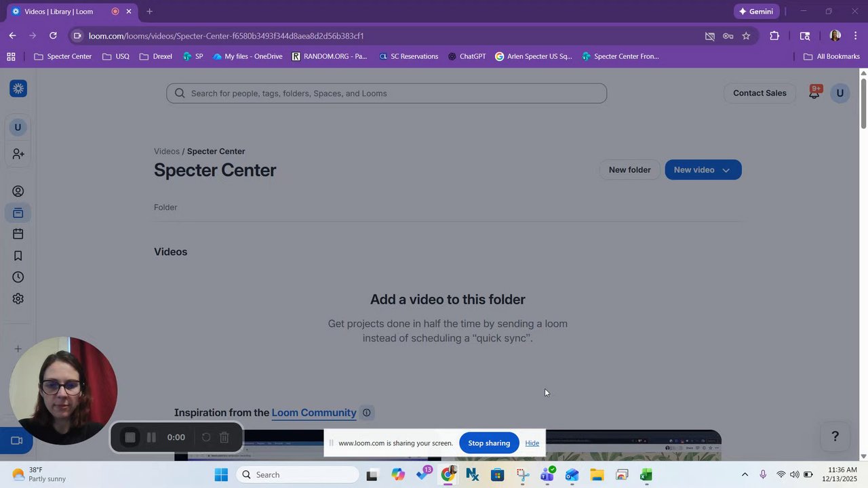Screen dimensions: 868x488
Task: Open File Explorer from the taskbar
Action: pos(597,474)
